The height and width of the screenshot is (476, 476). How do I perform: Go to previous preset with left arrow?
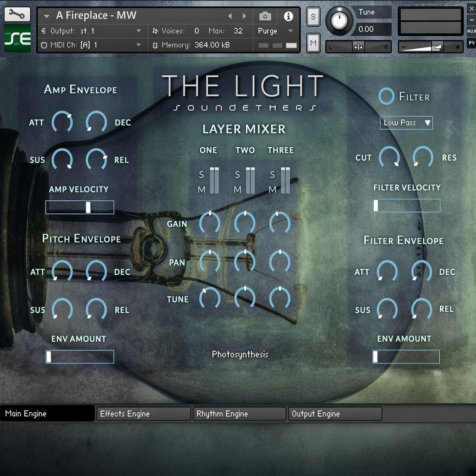(x=230, y=16)
